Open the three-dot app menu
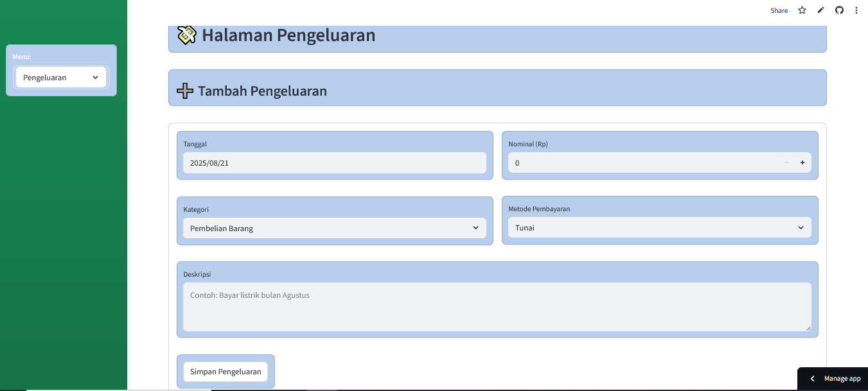This screenshot has width=868, height=391. point(856,10)
